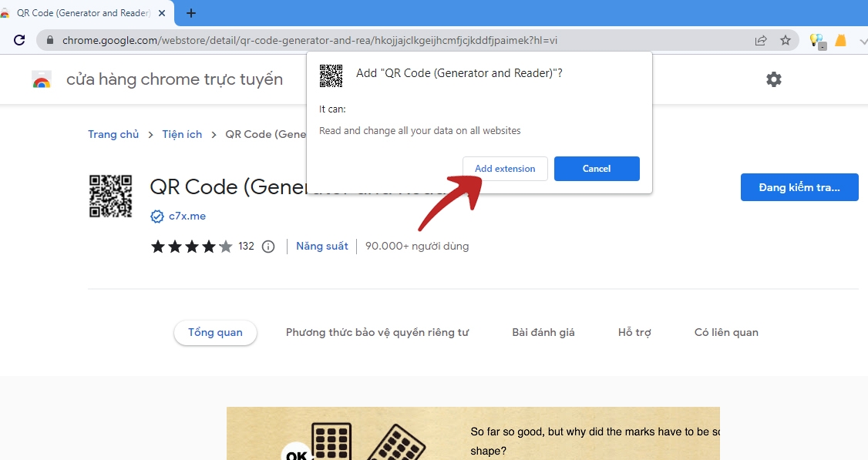868x460 pixels.
Task: Open the Có liên quan tab
Action: [726, 332]
